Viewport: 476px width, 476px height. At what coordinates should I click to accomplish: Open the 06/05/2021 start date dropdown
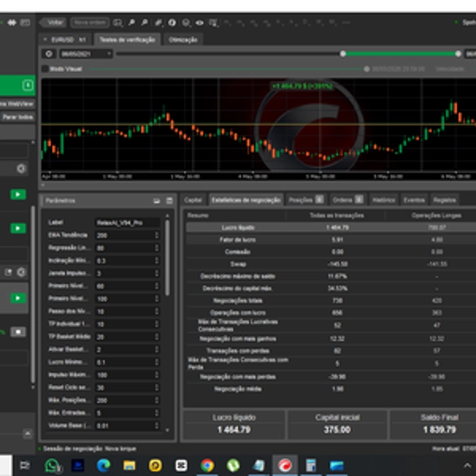(86, 54)
